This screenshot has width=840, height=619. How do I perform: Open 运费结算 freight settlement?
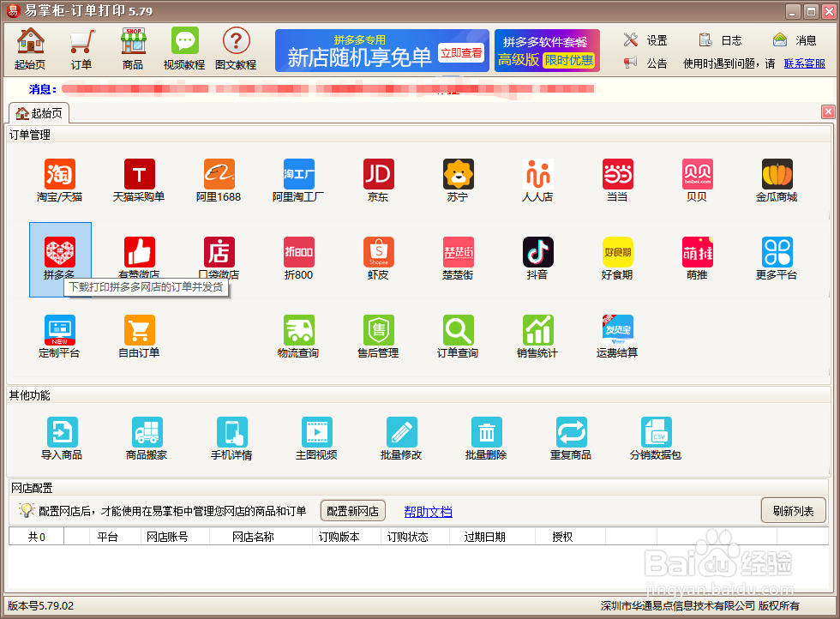click(x=617, y=337)
